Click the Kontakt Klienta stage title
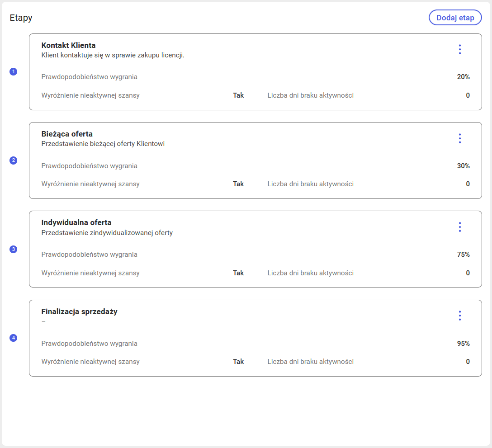This screenshot has height=448, width=492. [x=68, y=45]
